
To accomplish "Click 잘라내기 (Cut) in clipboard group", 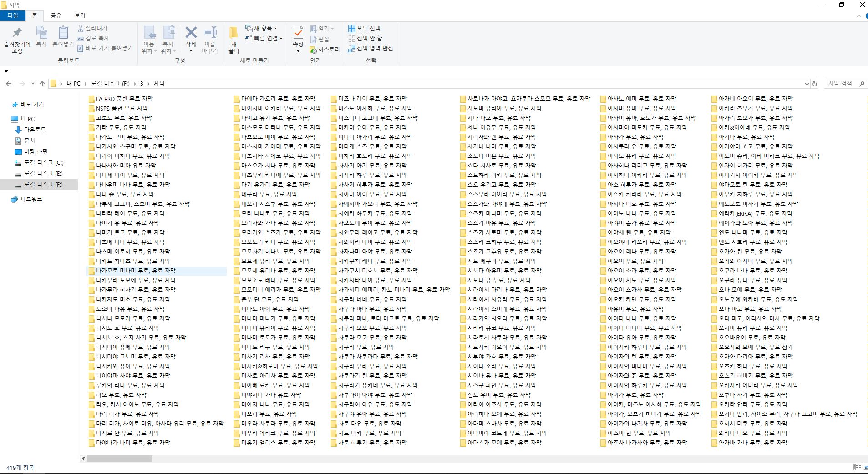I will tap(92, 28).
